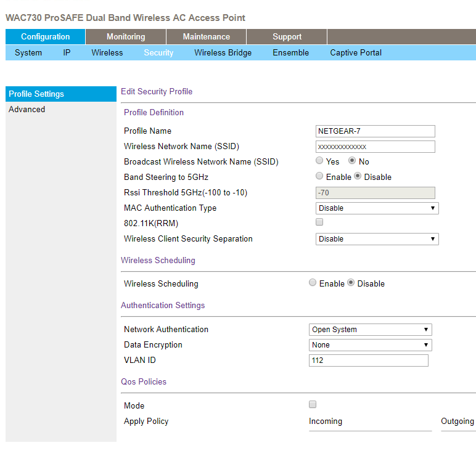Click the VLAN ID input field
Viewport: 476px width, 464px height.
pos(369,360)
